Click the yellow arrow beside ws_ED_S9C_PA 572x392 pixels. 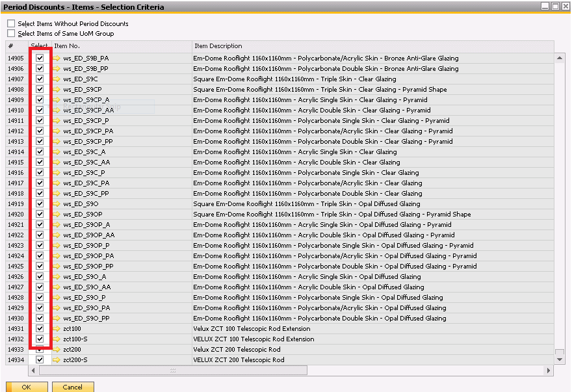tap(57, 183)
